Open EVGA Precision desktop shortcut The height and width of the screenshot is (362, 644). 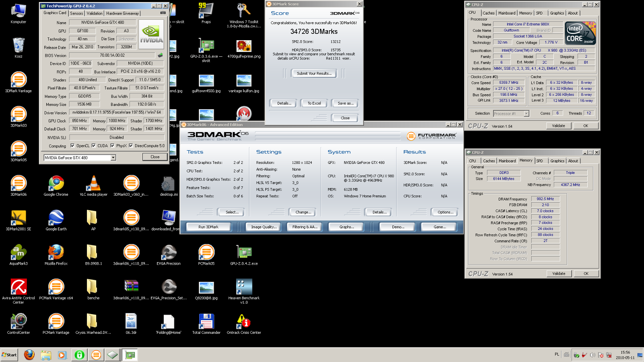[x=169, y=255]
